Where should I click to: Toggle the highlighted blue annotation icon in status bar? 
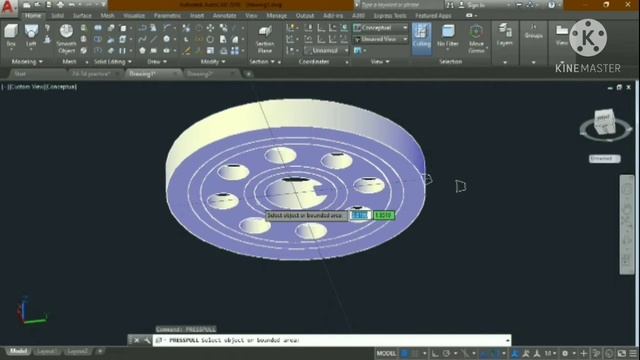coord(516,353)
